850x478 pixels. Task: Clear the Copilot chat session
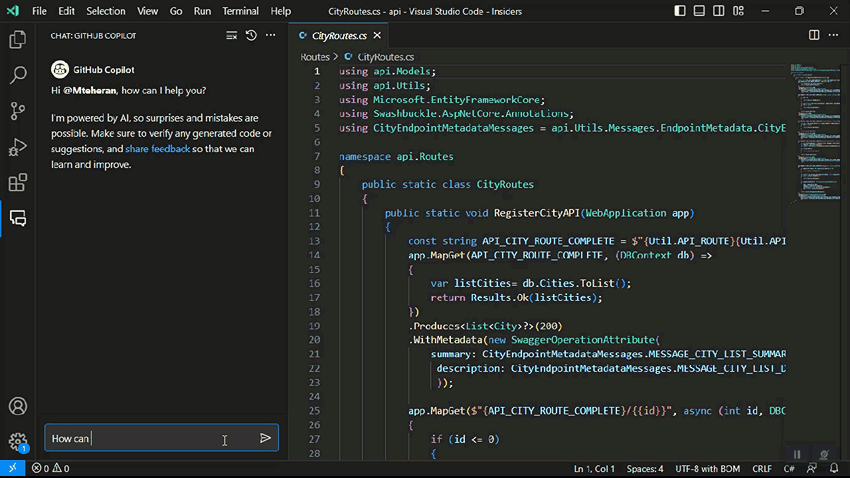[x=231, y=35]
